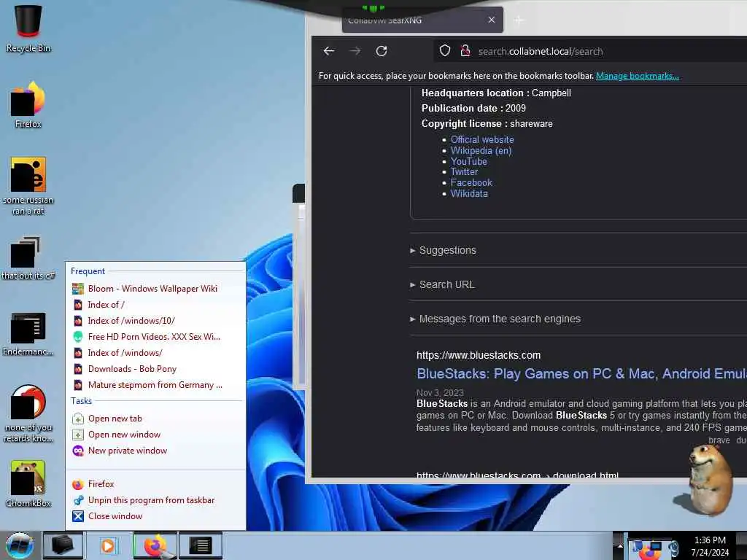The width and height of the screenshot is (747, 560).
Task: Open the Twitter link in infobox
Action: [464, 172]
